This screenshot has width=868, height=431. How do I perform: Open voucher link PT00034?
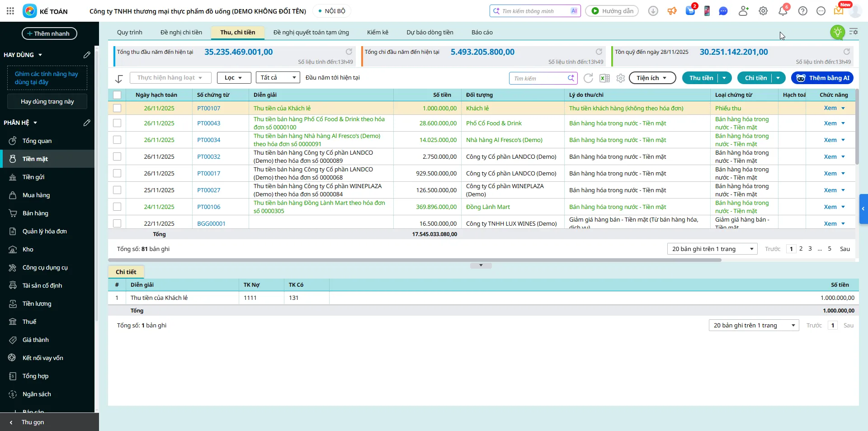(209, 140)
